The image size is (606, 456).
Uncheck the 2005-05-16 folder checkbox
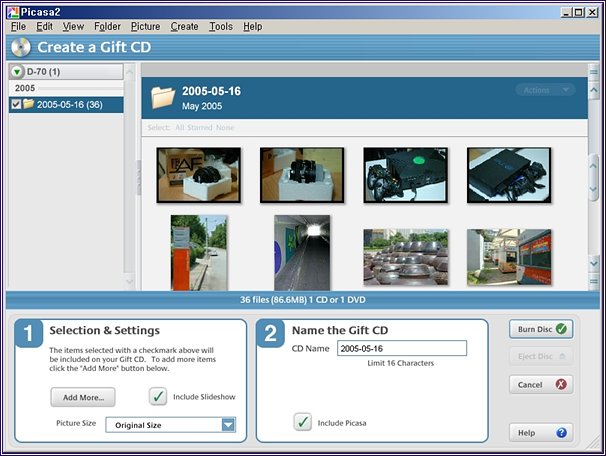click(x=16, y=104)
